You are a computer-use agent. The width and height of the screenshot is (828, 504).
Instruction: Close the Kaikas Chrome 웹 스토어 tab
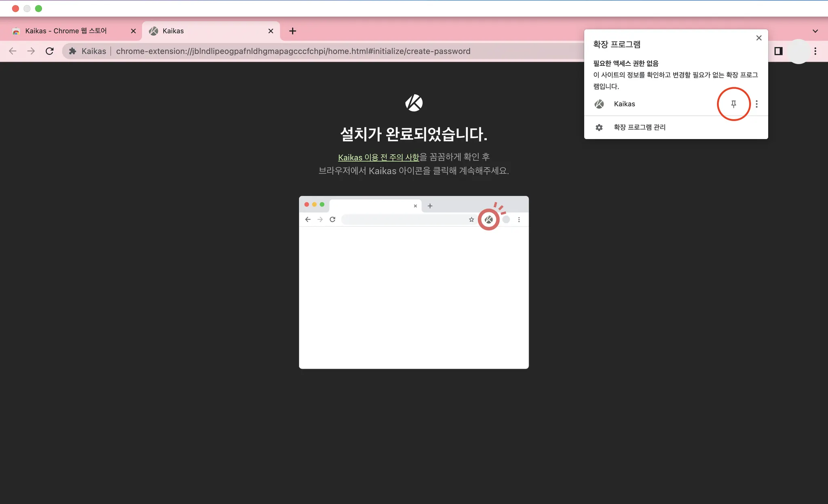[x=133, y=31]
